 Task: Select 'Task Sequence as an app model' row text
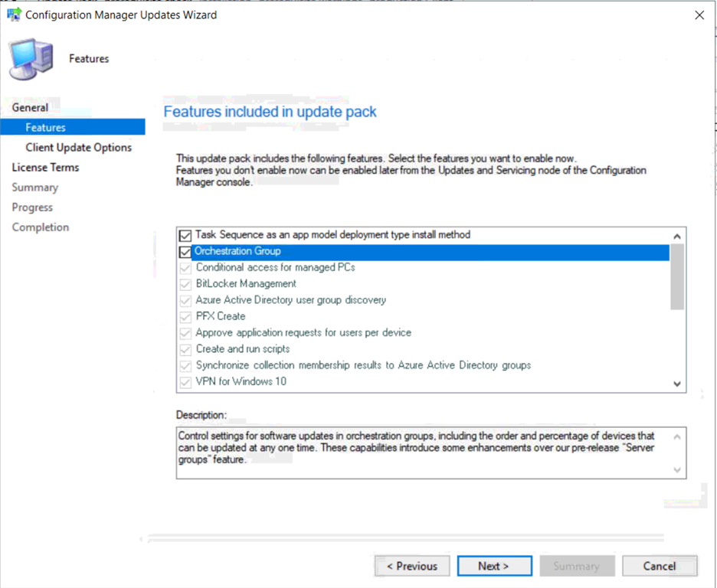[333, 235]
